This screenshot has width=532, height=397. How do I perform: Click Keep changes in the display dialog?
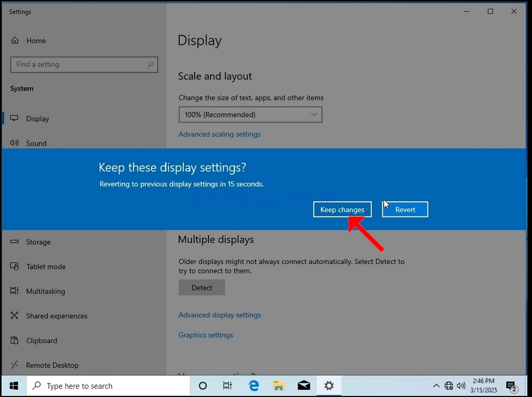343,209
